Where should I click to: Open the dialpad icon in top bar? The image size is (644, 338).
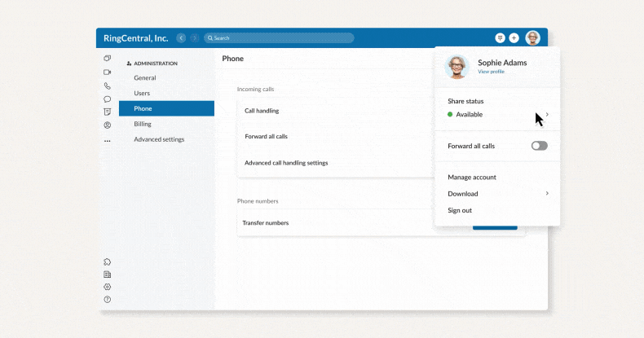click(x=501, y=37)
